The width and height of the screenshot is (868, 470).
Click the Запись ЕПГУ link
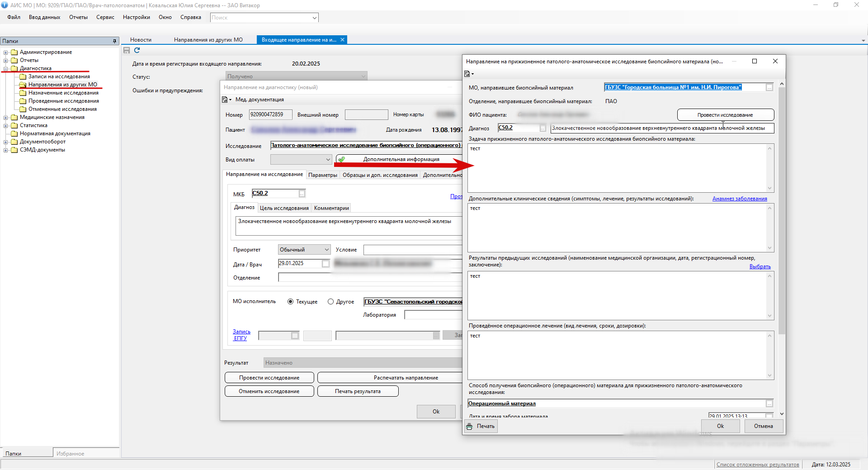click(x=241, y=335)
